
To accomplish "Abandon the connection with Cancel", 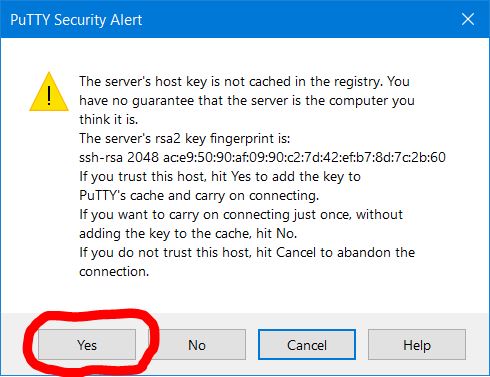I will 307,345.
